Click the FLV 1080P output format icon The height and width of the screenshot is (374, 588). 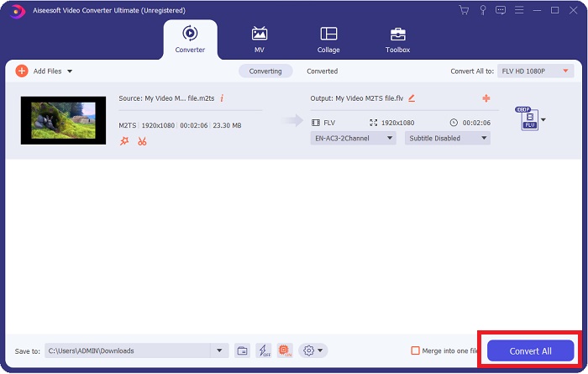point(528,119)
